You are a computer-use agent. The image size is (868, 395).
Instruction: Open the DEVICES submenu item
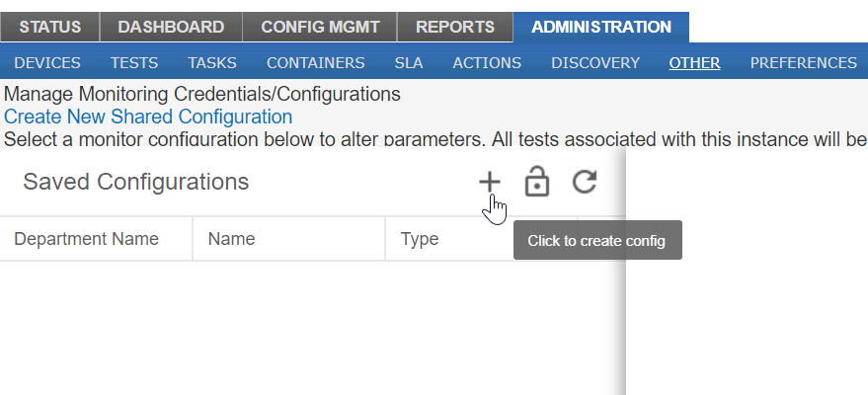[x=47, y=63]
